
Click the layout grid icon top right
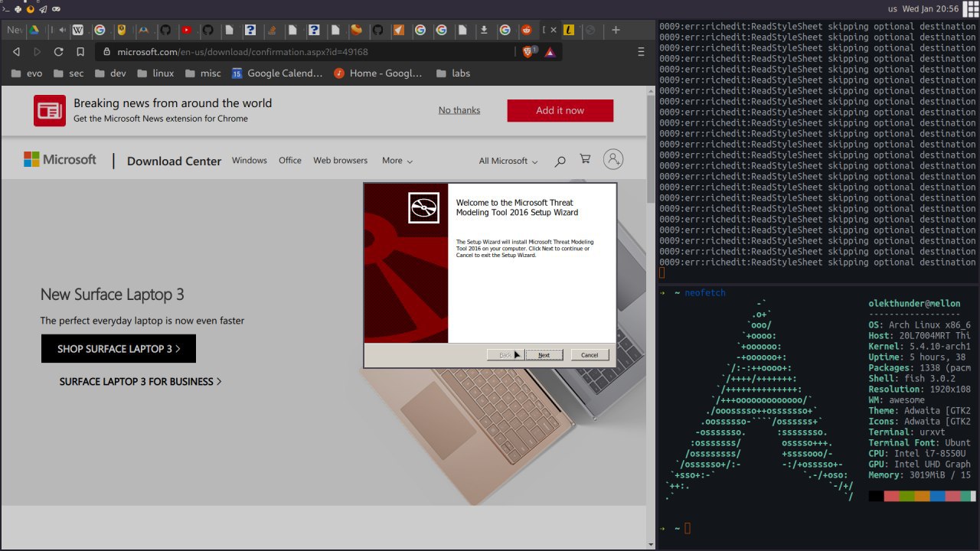coord(971,8)
